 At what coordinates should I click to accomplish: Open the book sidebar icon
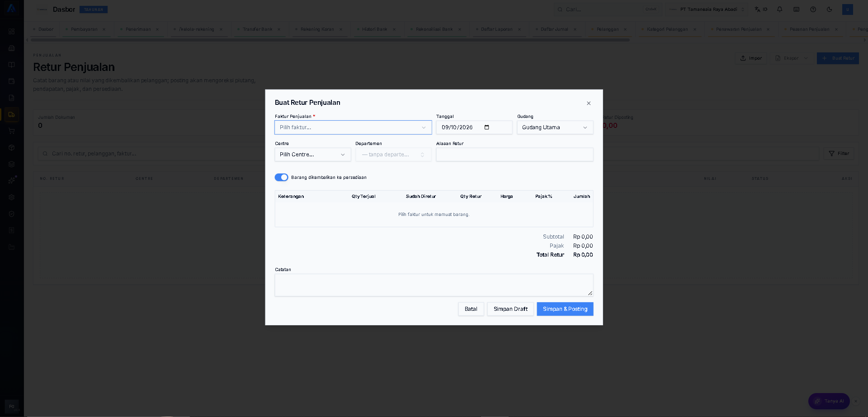tap(12, 65)
